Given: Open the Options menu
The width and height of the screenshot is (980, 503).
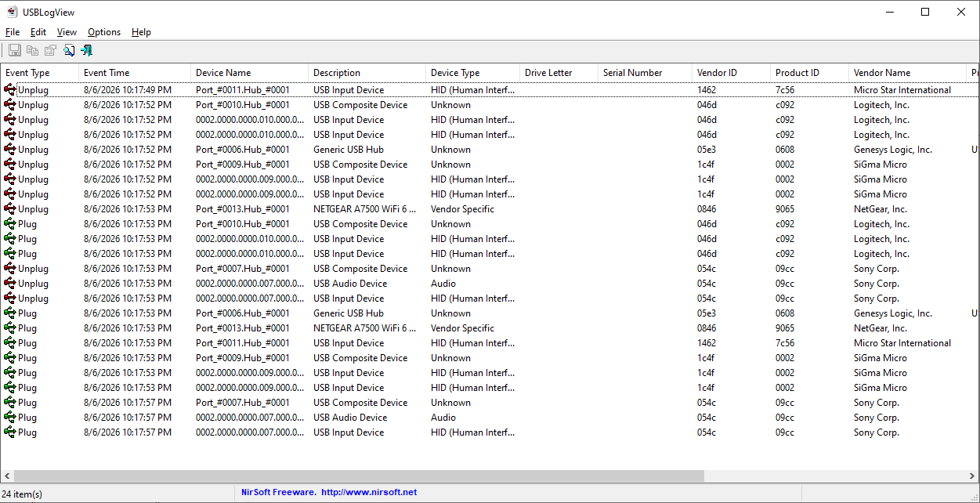Looking at the screenshot, I should 104,32.
